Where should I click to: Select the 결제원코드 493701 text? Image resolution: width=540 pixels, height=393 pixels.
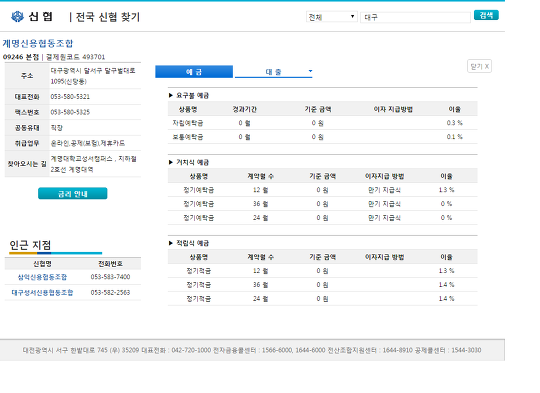click(x=75, y=57)
